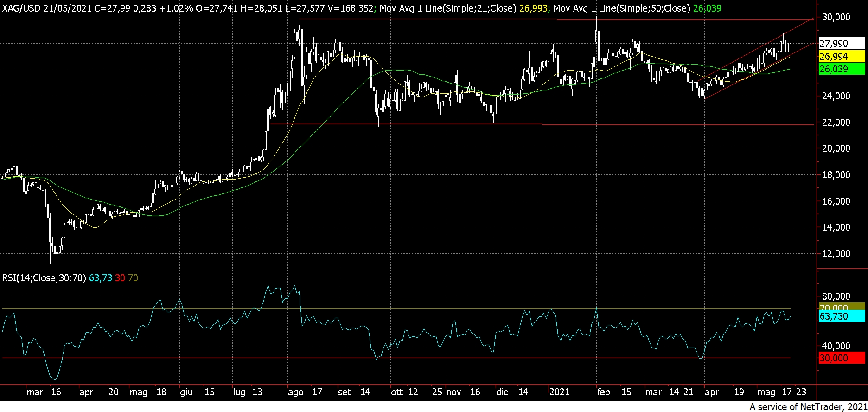Select the yellow 26,994 moving average tag
The width and height of the screenshot is (868, 412).
(842, 57)
